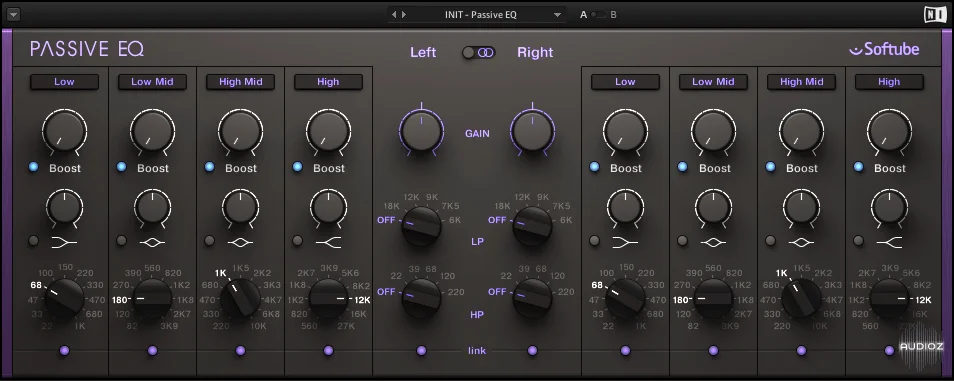Click the left High band gain knob
This screenshot has height=381, width=954.
pos(328,131)
